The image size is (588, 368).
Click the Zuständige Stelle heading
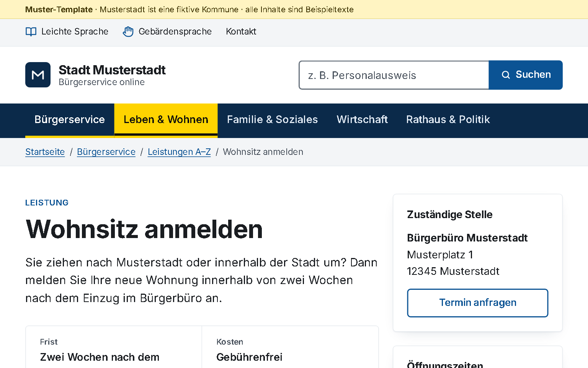450,215
